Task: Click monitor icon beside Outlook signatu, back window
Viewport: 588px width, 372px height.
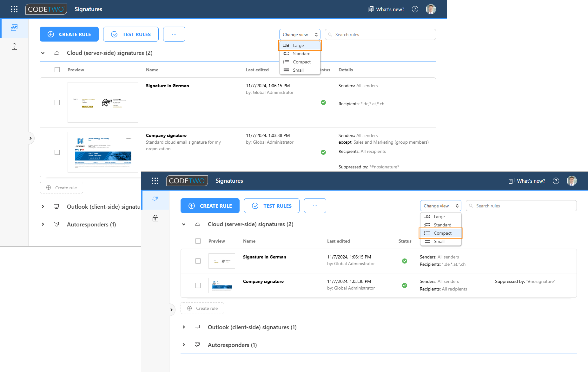Action: coord(56,206)
